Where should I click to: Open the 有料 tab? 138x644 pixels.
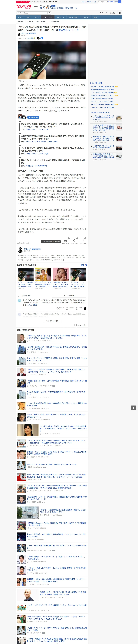coord(95,17)
